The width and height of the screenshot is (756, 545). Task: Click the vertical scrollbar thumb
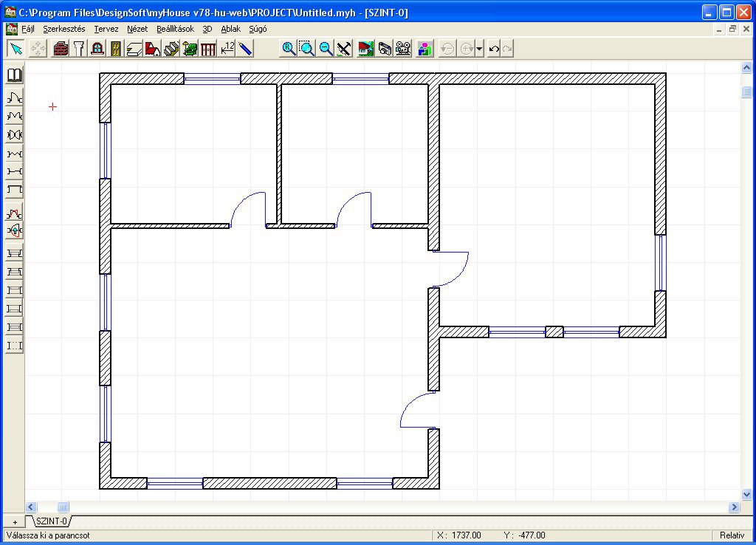pos(746,91)
